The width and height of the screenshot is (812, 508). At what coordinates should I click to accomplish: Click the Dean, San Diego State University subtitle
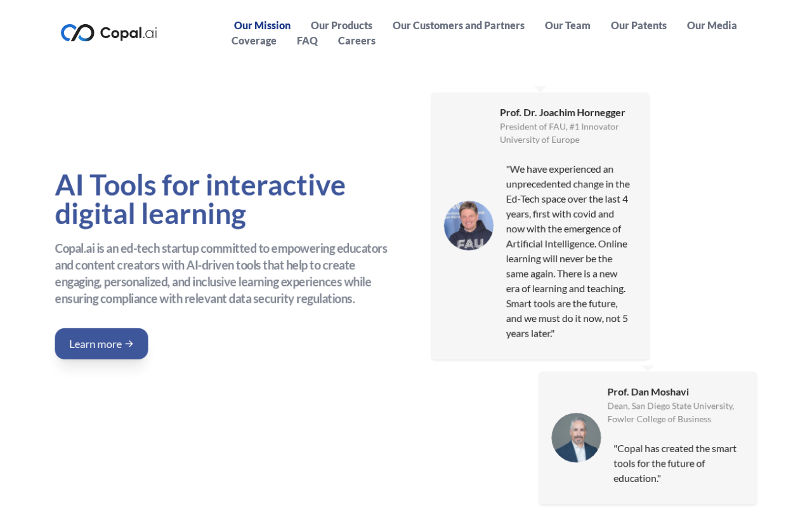671,412
